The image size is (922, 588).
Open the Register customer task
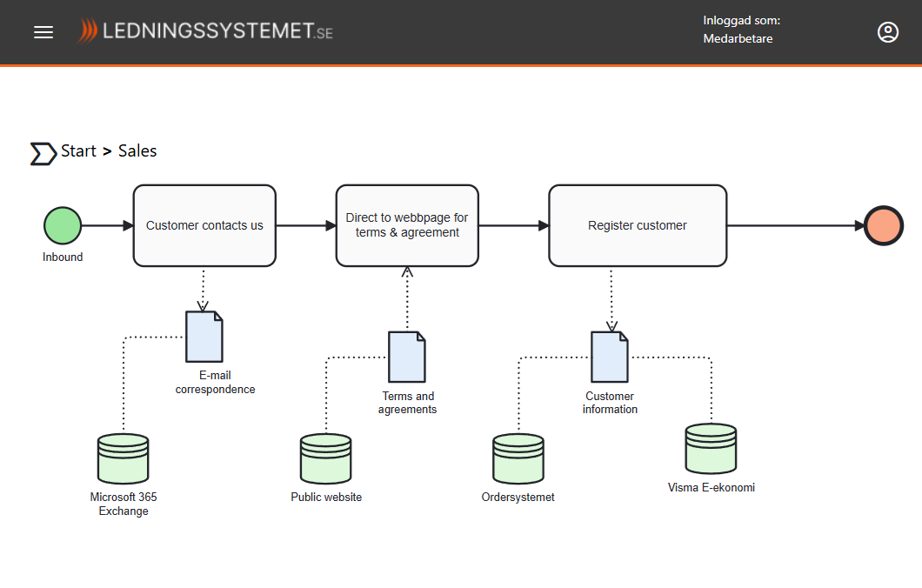click(638, 225)
